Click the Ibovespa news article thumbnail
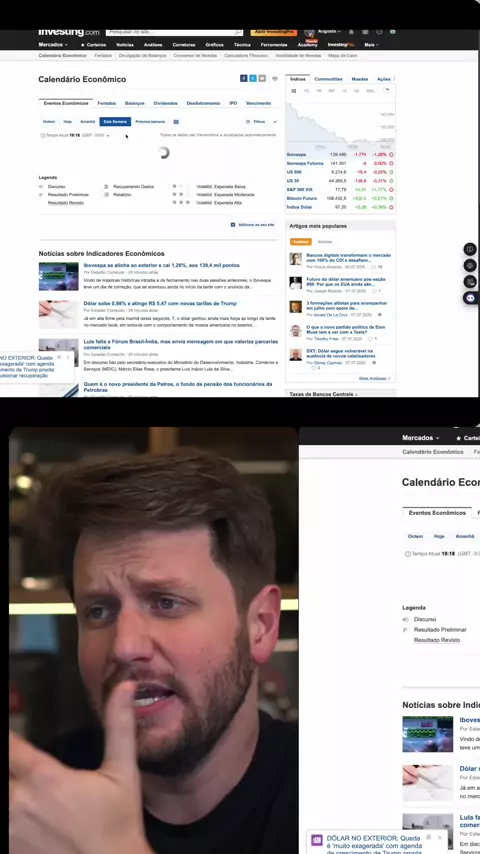This screenshot has height=854, width=480. (x=58, y=277)
